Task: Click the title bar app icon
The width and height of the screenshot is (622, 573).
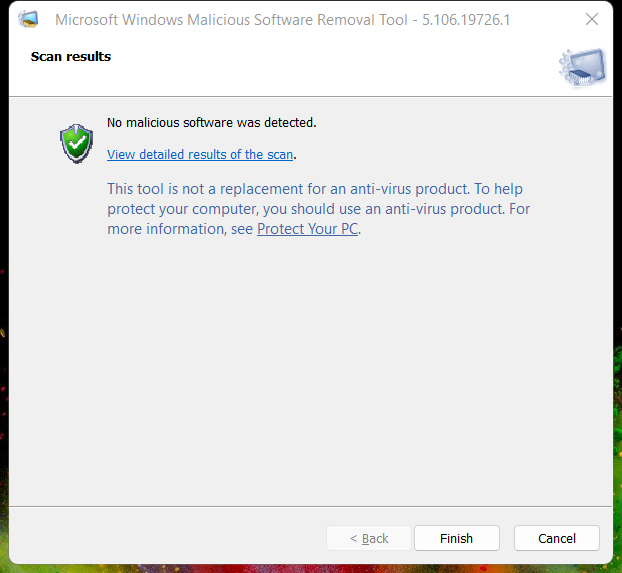Action: coord(28,19)
